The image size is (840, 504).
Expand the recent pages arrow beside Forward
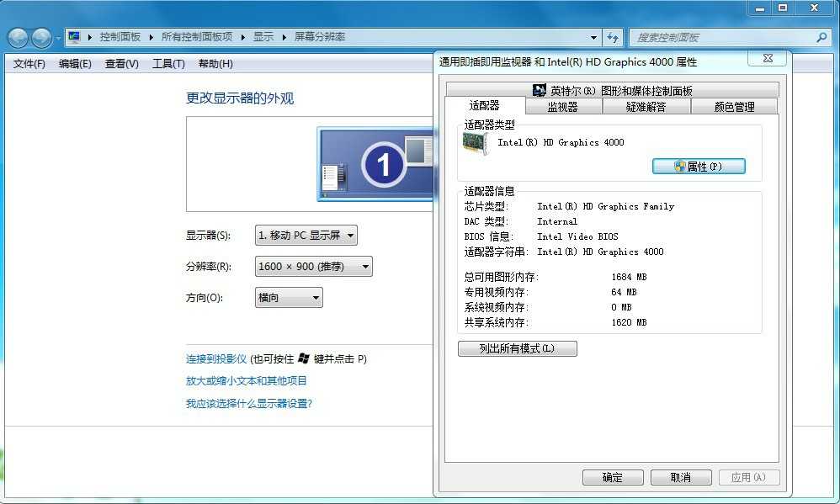[x=58, y=38]
